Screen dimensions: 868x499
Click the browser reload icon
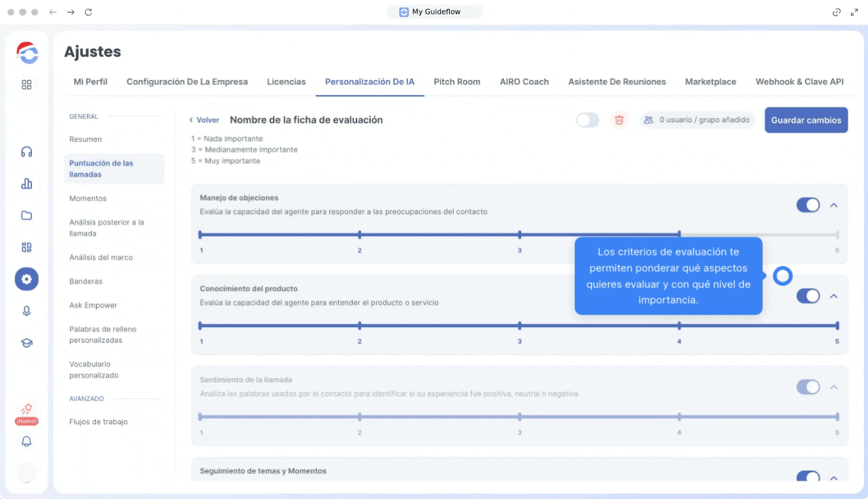[x=88, y=12]
